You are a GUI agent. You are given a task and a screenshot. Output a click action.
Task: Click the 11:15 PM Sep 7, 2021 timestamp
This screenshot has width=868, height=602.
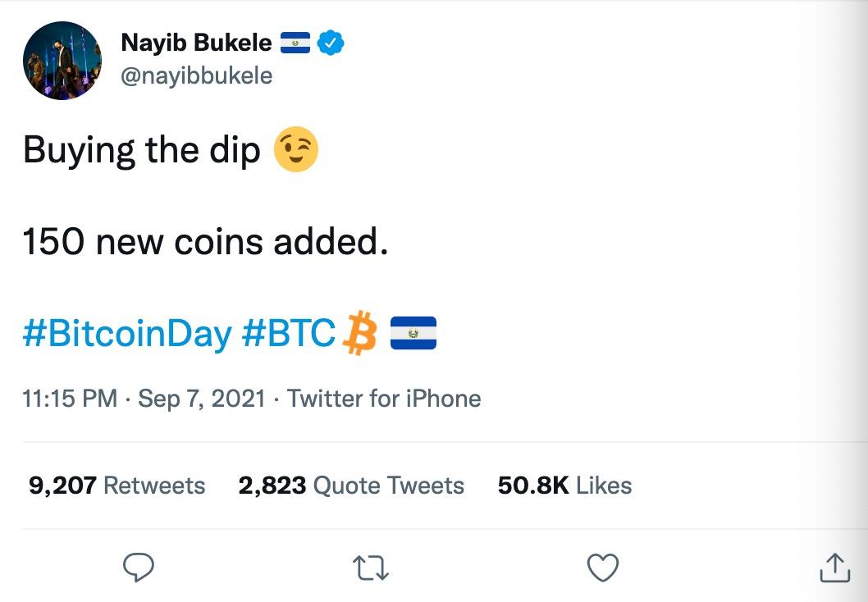144,399
